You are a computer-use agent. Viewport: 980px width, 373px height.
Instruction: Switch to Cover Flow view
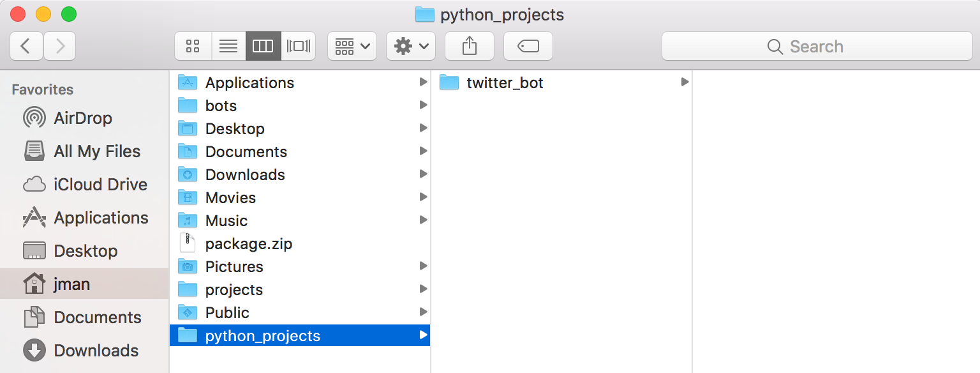[298, 46]
